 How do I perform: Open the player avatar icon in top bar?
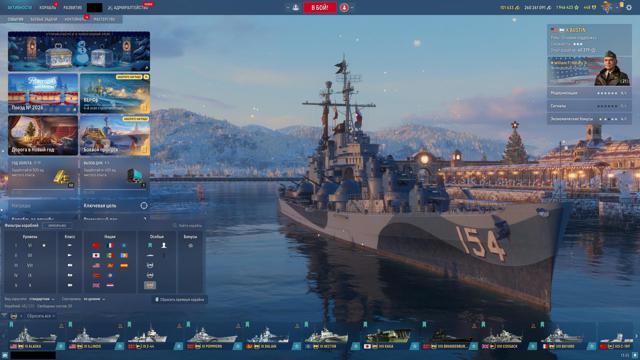[607, 7]
